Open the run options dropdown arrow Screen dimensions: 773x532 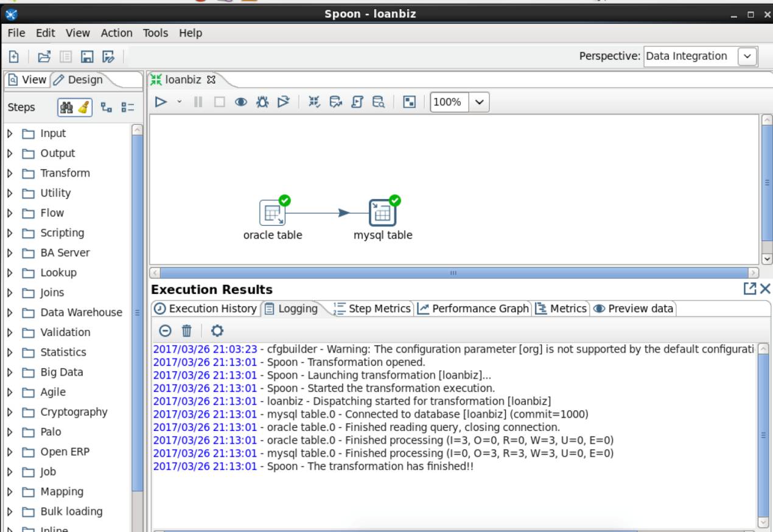pos(180,102)
